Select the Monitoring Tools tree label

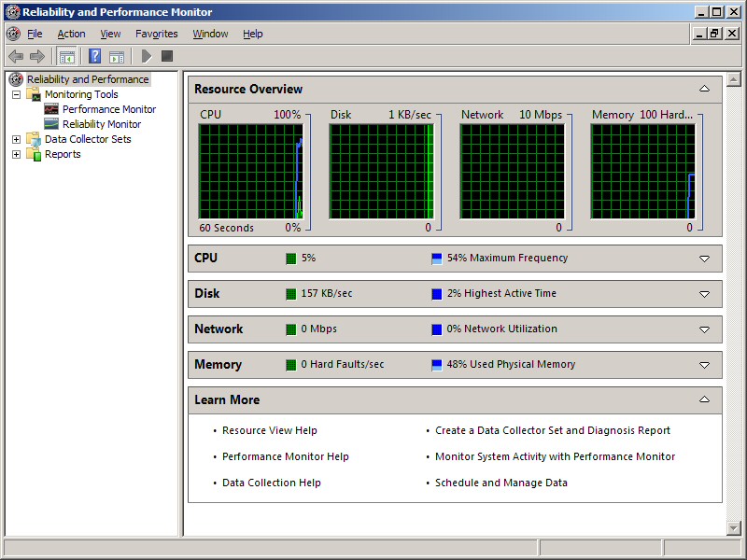tap(81, 94)
